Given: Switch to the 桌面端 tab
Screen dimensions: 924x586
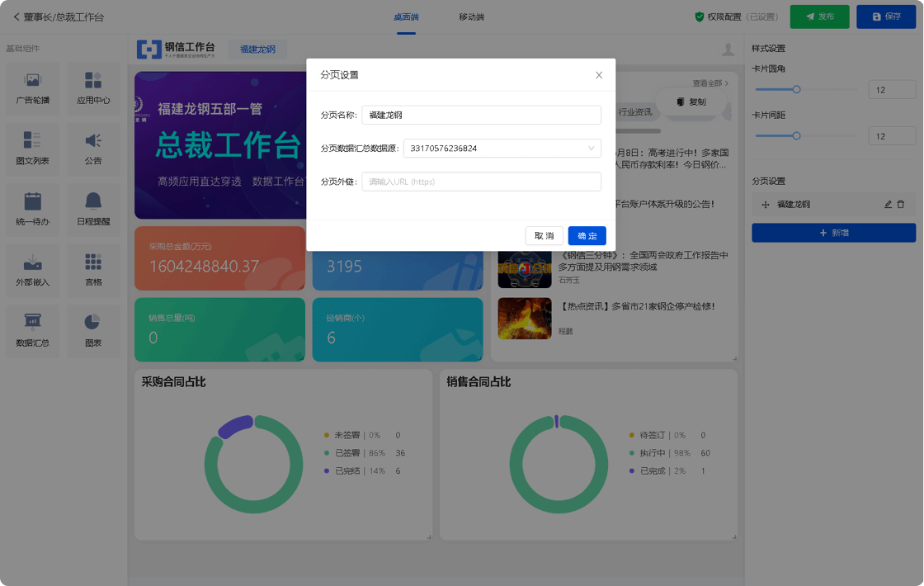Looking at the screenshot, I should tap(406, 17).
